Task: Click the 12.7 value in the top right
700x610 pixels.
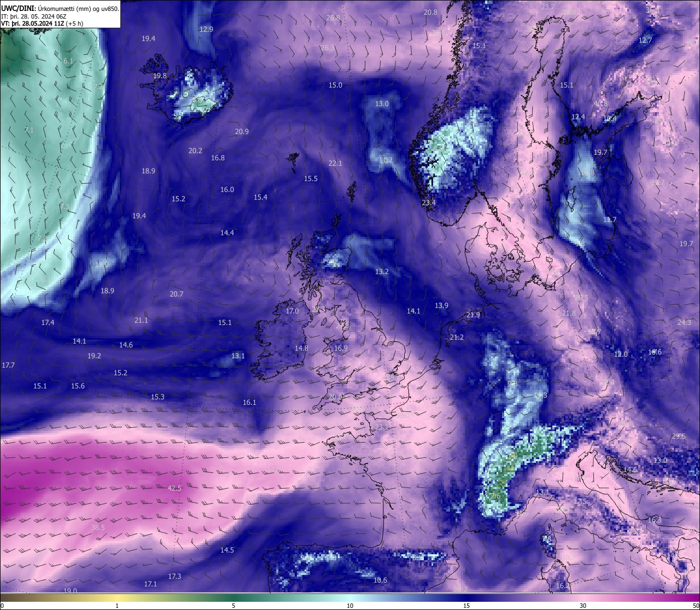Action: pos(645,40)
